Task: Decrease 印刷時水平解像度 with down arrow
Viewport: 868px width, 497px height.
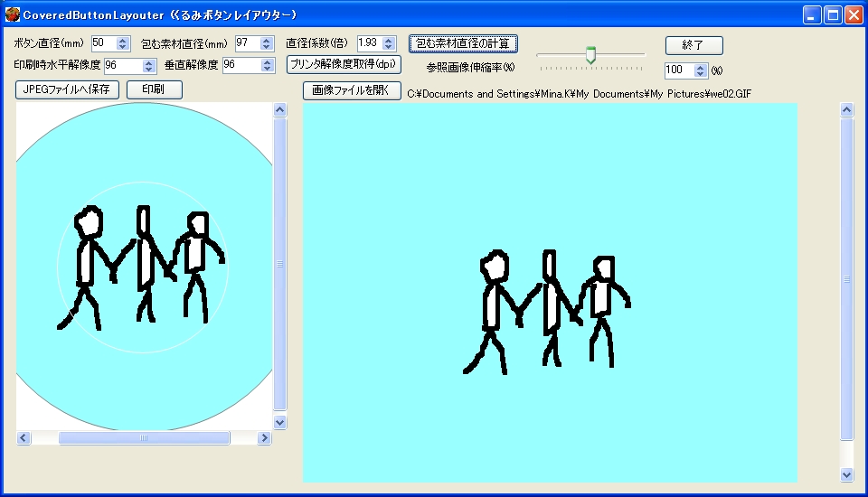Action: pyautogui.click(x=149, y=70)
